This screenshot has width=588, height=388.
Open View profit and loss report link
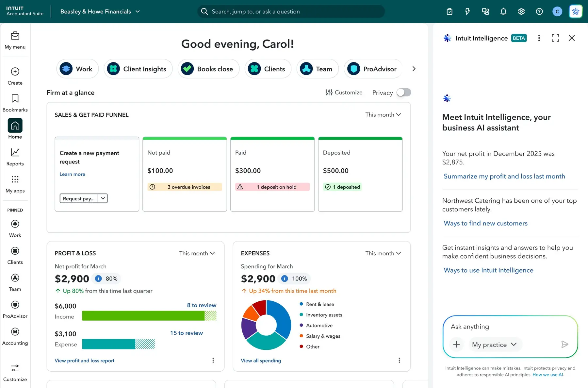(85, 361)
